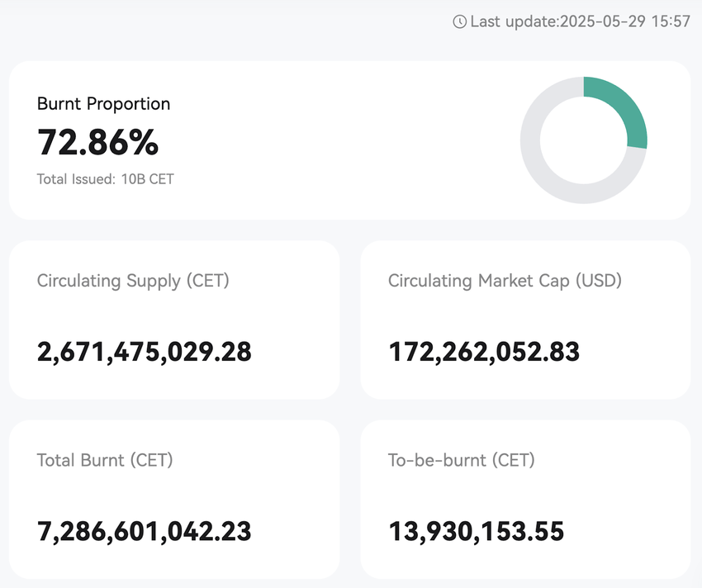Screen dimensions: 702x588
Task: Click the Total Burnt (CET) label
Action: [105, 460]
